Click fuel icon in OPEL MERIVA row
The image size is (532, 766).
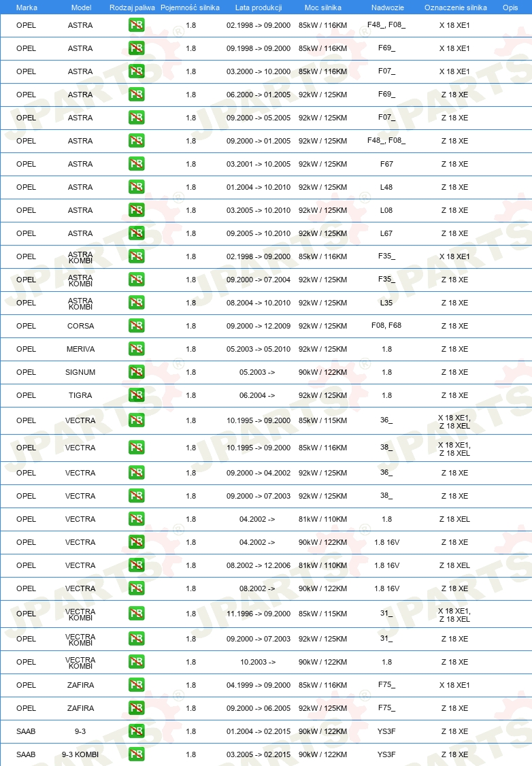click(136, 348)
